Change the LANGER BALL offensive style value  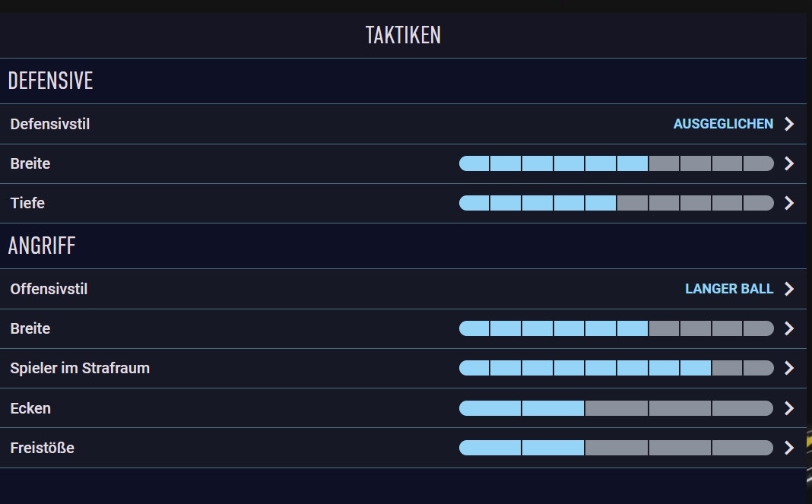(729, 289)
